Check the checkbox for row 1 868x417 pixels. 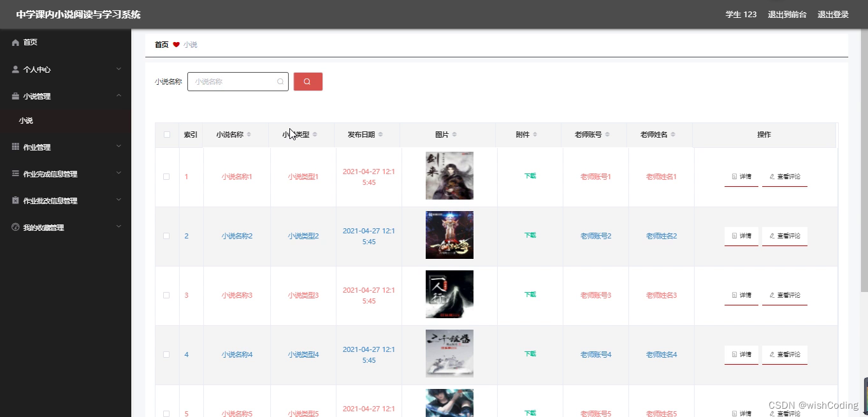click(166, 177)
